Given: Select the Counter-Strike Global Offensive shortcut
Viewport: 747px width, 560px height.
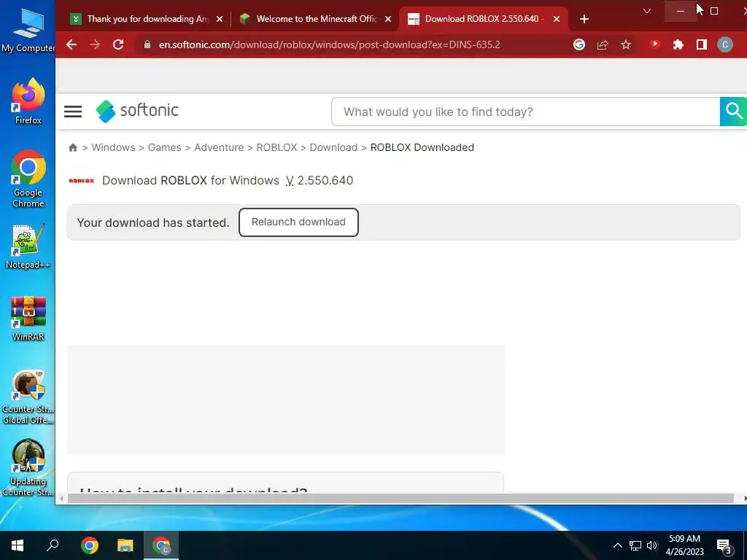Looking at the screenshot, I should tap(28, 397).
